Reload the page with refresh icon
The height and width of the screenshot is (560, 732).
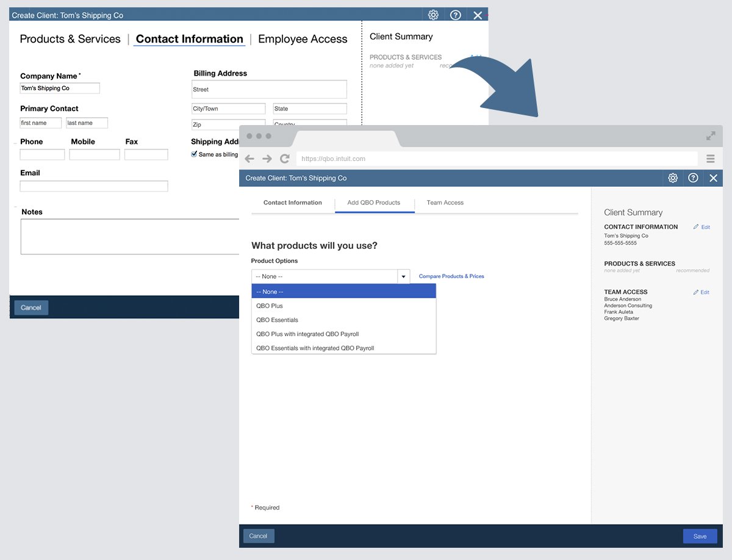pyautogui.click(x=285, y=159)
